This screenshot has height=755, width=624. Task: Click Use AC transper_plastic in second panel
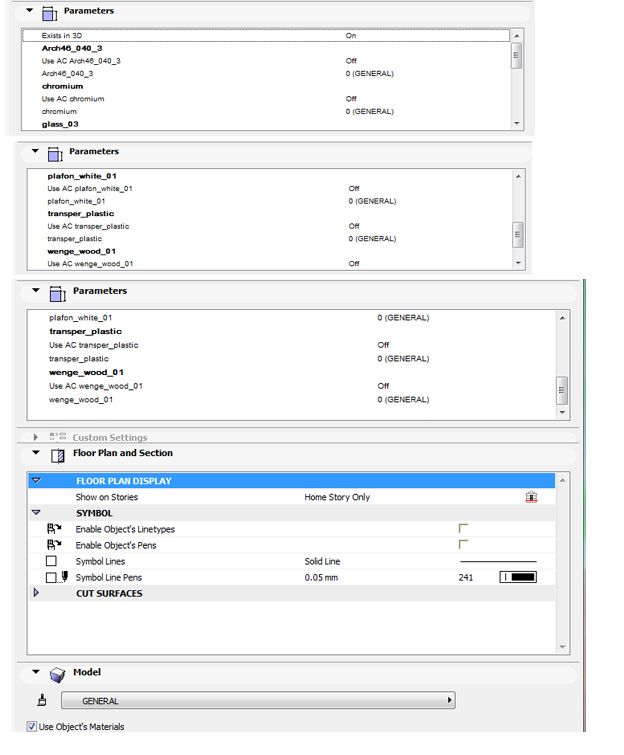[88, 226]
